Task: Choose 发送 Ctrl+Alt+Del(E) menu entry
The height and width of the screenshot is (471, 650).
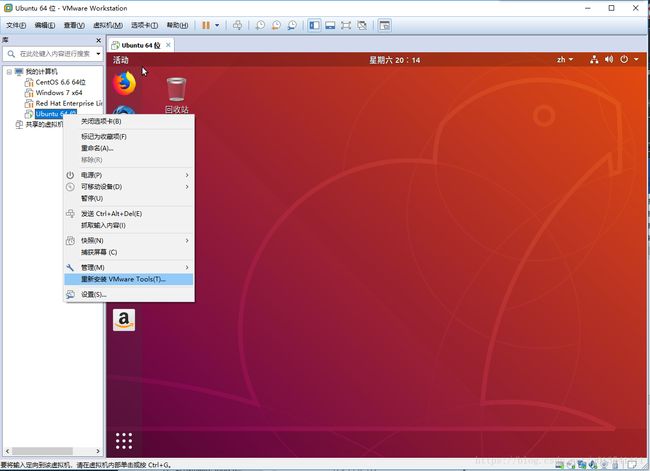Action: tap(129, 214)
